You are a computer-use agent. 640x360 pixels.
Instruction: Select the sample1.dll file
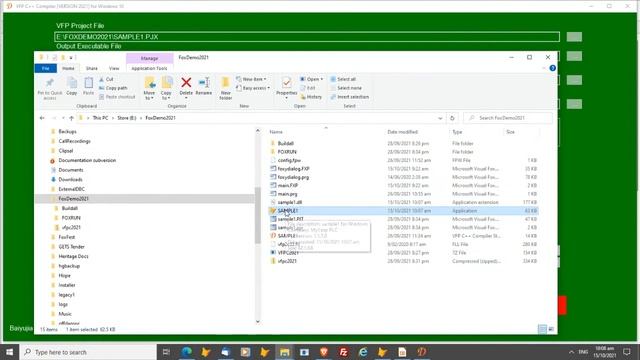click(289, 202)
